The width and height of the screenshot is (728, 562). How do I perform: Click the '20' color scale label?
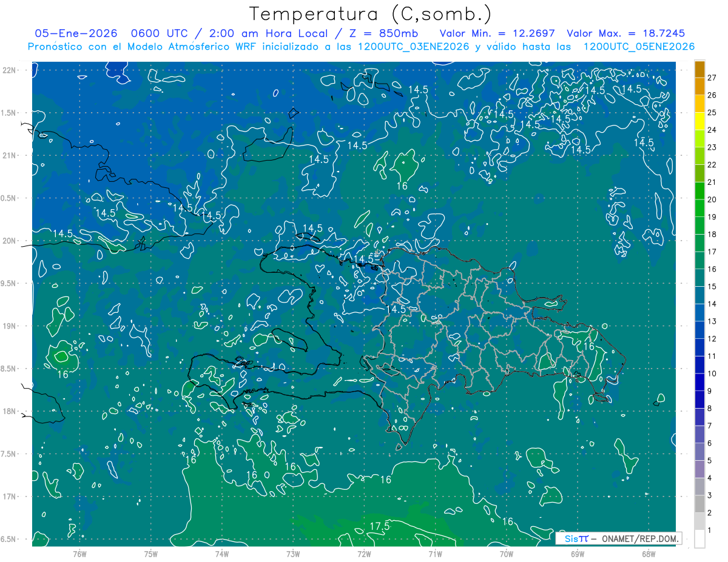click(x=712, y=199)
